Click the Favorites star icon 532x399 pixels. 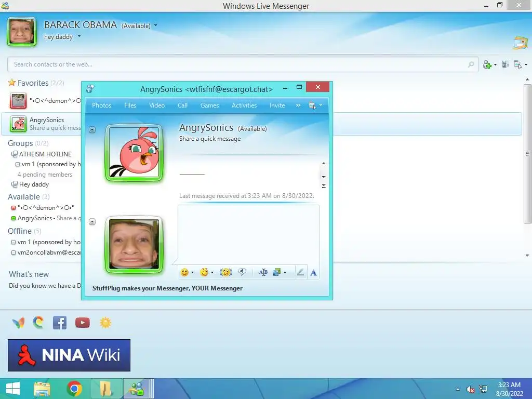click(x=12, y=83)
